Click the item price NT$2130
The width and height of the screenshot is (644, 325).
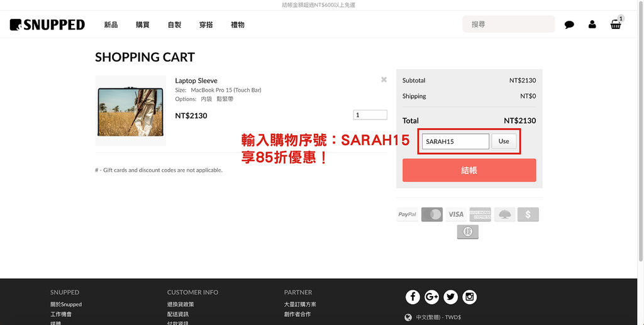[x=191, y=116]
